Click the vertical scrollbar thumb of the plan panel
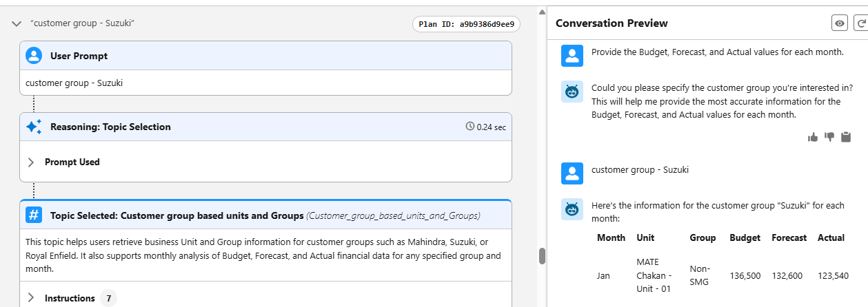Viewport: 868px width, 307px height. [542, 256]
